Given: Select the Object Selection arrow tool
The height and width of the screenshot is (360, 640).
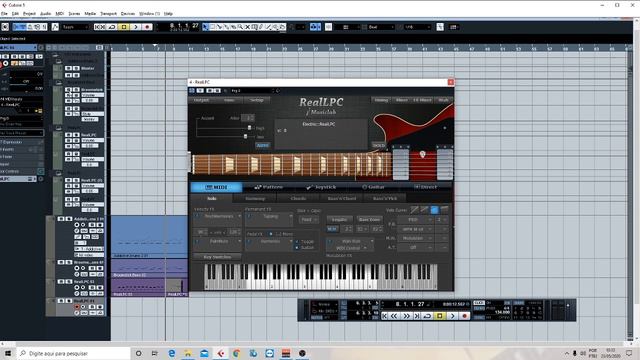Looking at the screenshot, I should click(x=205, y=27).
